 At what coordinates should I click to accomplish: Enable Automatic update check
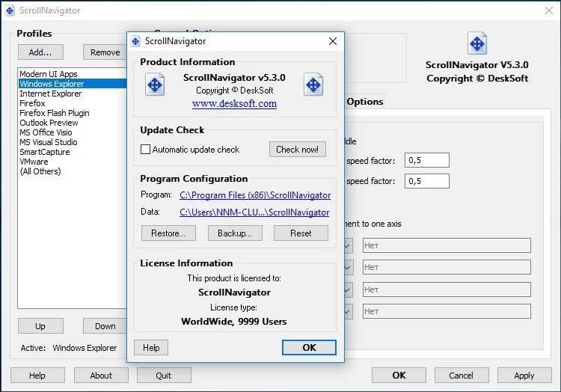point(145,149)
